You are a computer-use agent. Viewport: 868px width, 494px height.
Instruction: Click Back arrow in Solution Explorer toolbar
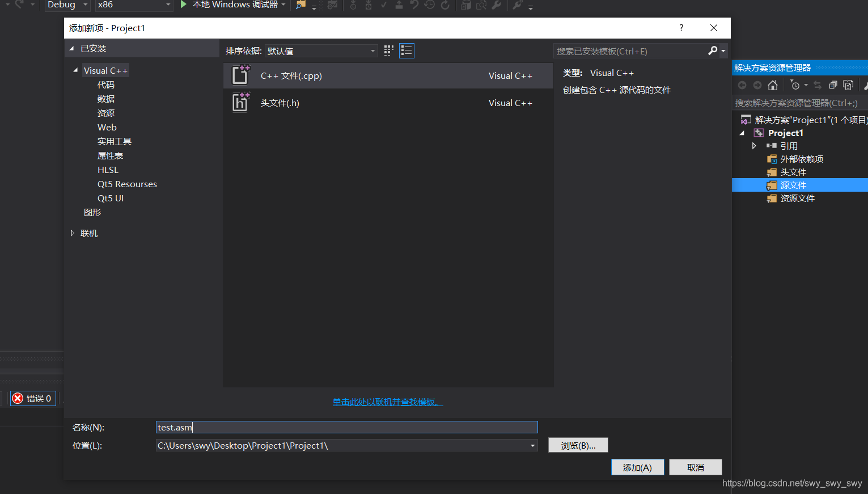pyautogui.click(x=742, y=85)
